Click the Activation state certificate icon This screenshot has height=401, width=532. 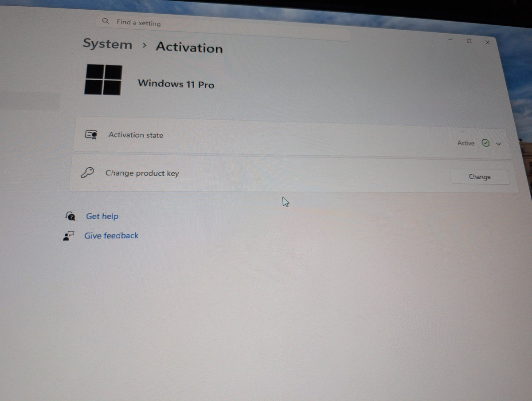(91, 134)
